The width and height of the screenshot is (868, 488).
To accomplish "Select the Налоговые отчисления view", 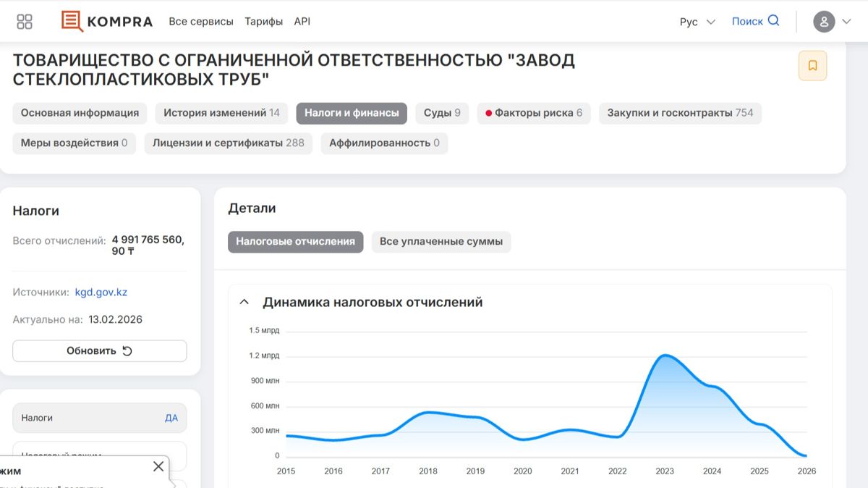I will pyautogui.click(x=295, y=242).
